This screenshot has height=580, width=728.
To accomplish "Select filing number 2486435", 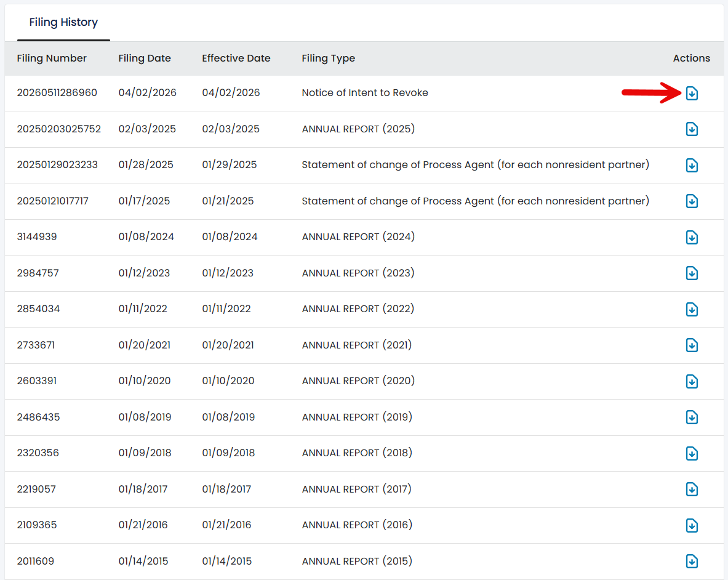I will (x=39, y=417).
